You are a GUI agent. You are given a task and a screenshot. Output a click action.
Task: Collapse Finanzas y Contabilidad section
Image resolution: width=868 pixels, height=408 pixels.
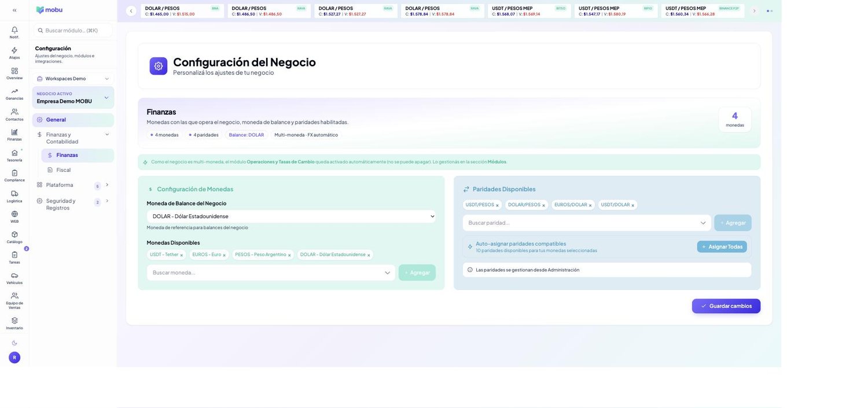pos(107,134)
